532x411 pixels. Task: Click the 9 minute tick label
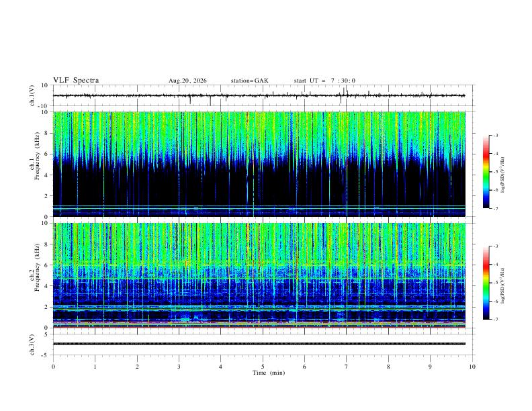(x=430, y=367)
